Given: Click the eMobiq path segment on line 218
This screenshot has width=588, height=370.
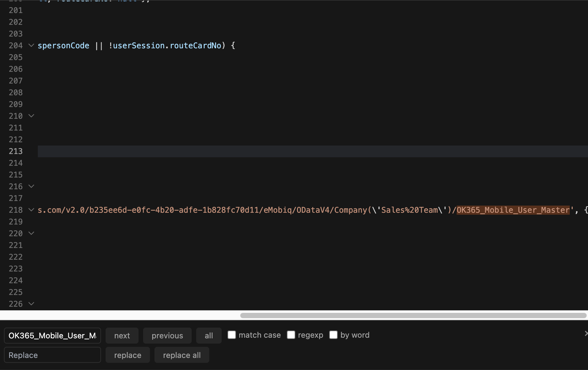Looking at the screenshot, I should point(277,210).
